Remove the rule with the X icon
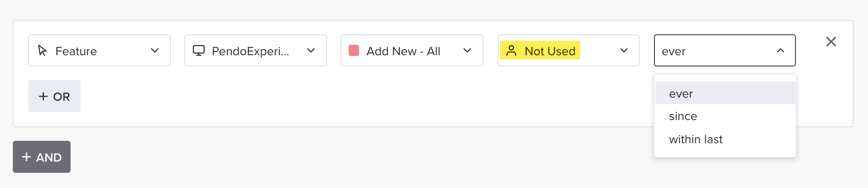Image resolution: width=868 pixels, height=188 pixels. (831, 42)
